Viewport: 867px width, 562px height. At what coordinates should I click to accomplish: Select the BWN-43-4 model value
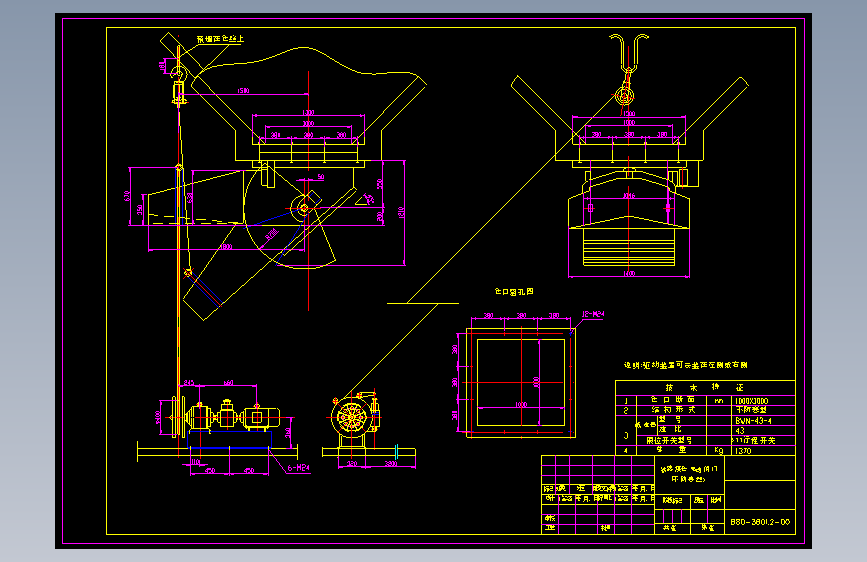click(x=753, y=421)
